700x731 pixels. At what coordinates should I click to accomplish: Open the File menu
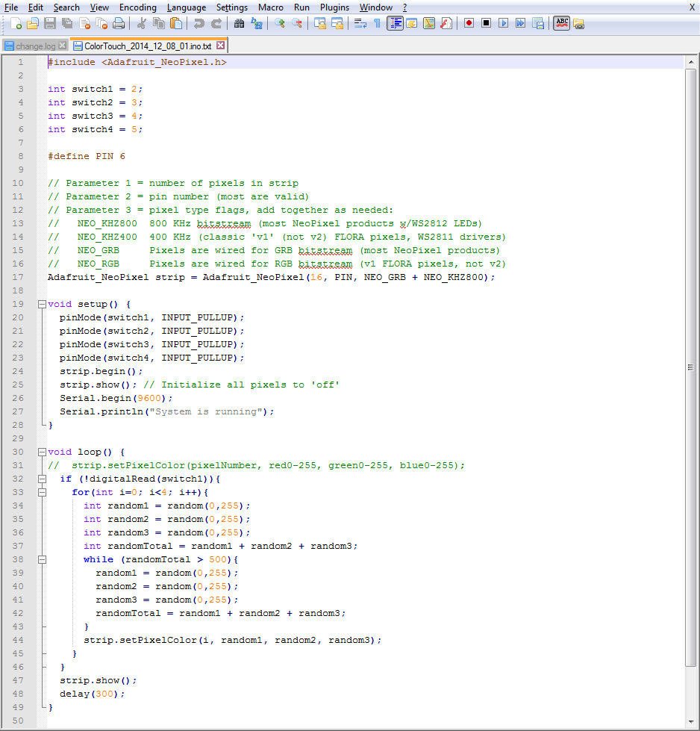click(x=10, y=7)
